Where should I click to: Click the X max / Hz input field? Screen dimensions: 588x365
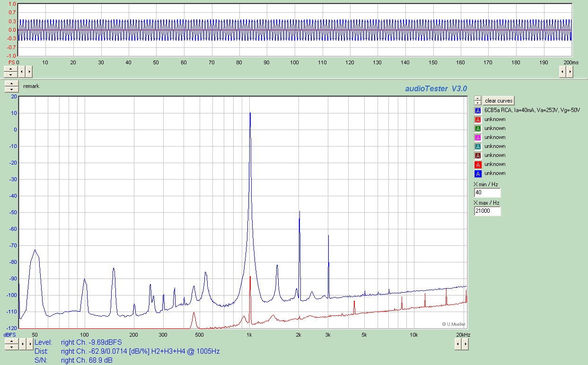487,211
